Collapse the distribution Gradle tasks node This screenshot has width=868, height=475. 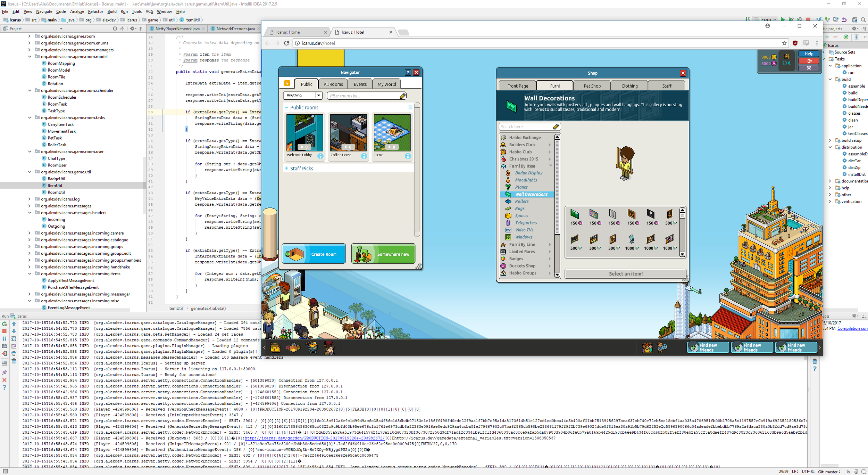click(x=831, y=147)
